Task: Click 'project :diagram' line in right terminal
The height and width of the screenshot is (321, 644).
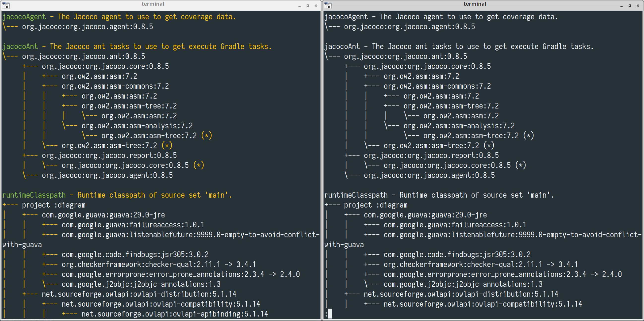Action: click(376, 205)
